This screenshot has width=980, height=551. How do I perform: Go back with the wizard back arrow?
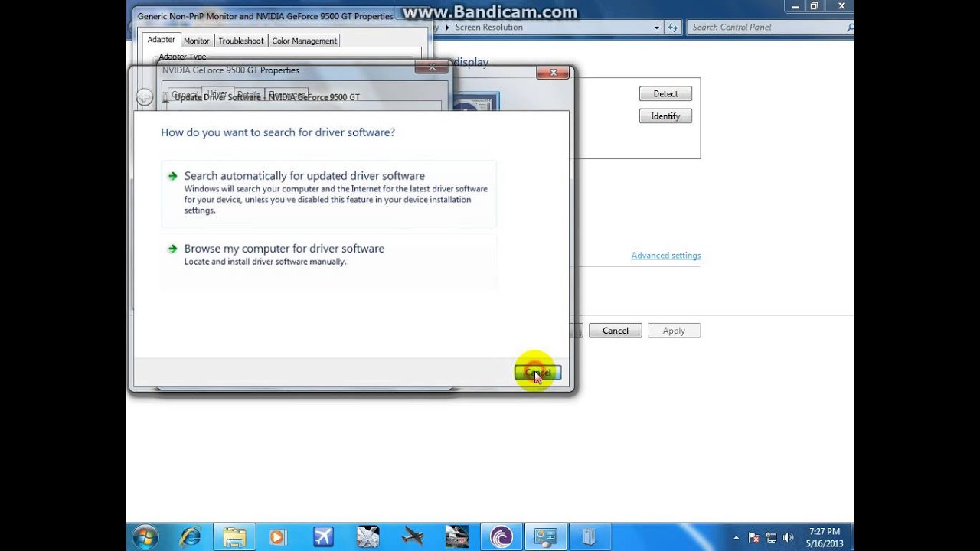pyautogui.click(x=144, y=97)
